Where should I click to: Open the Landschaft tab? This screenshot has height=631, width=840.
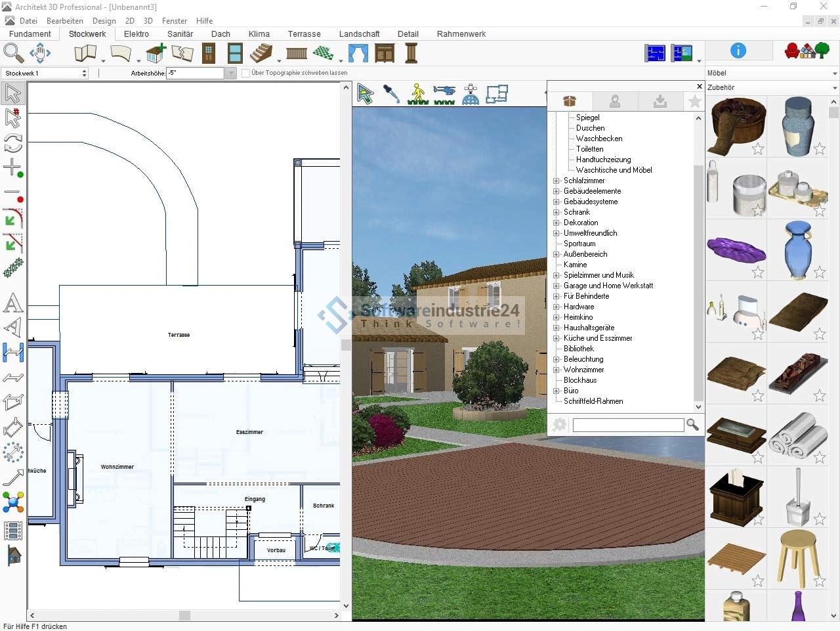(359, 34)
